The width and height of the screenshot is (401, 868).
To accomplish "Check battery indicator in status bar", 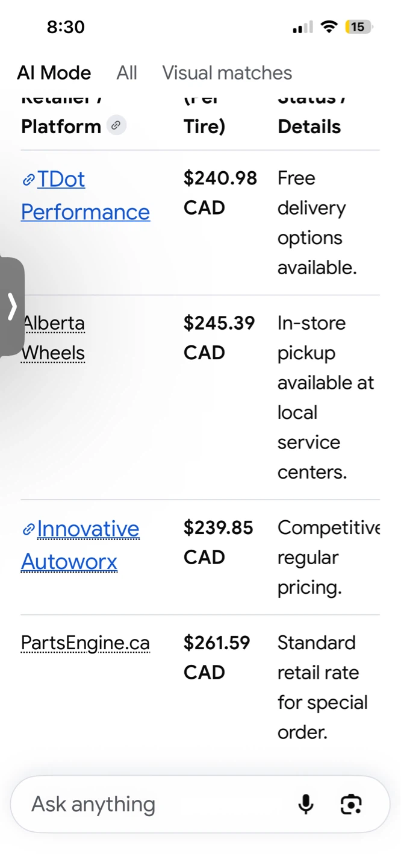I will pos(358,27).
